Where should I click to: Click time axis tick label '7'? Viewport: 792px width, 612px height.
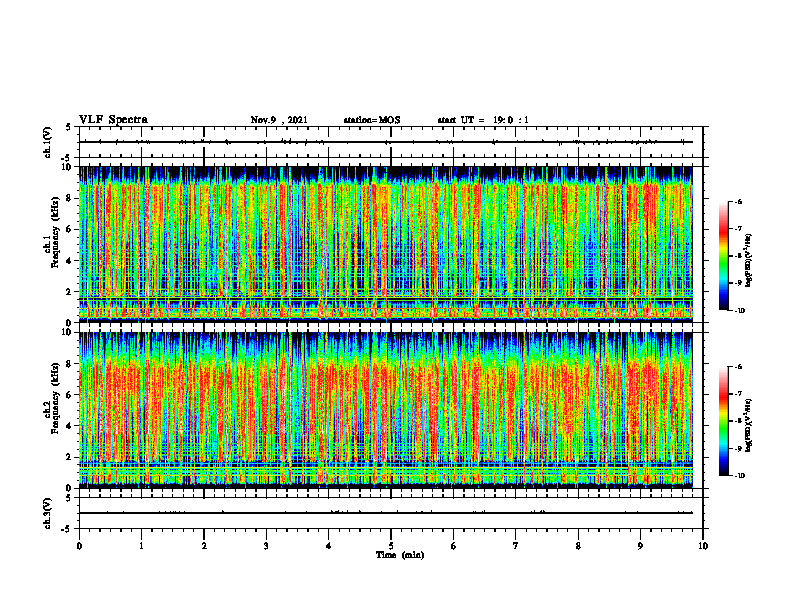pyautogui.click(x=516, y=546)
